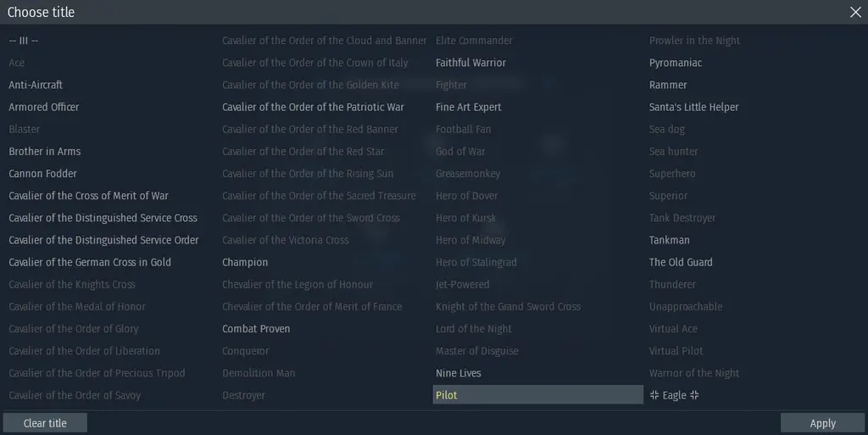Select the Nine Lives title
The image size is (868, 435).
(x=459, y=373)
